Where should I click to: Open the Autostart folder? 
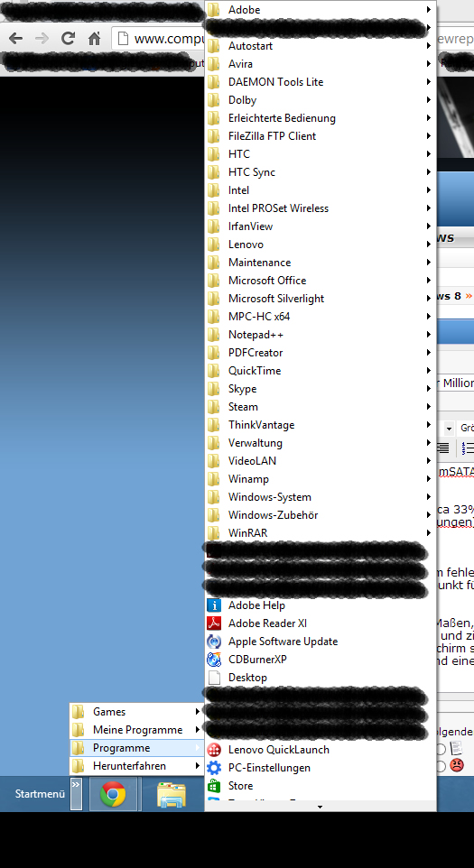(x=321, y=45)
